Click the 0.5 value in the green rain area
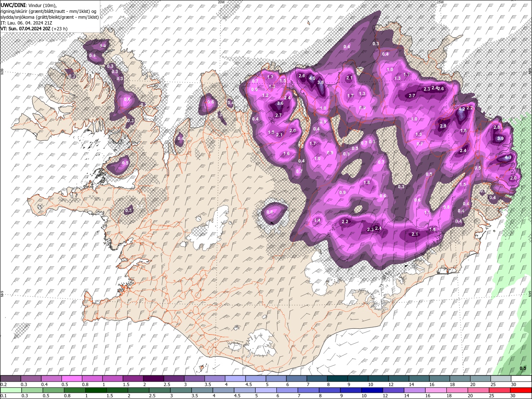 point(523,368)
